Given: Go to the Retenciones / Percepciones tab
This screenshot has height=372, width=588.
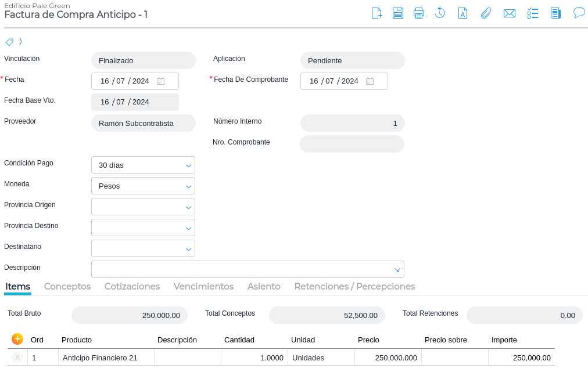Looking at the screenshot, I should coord(354,287).
